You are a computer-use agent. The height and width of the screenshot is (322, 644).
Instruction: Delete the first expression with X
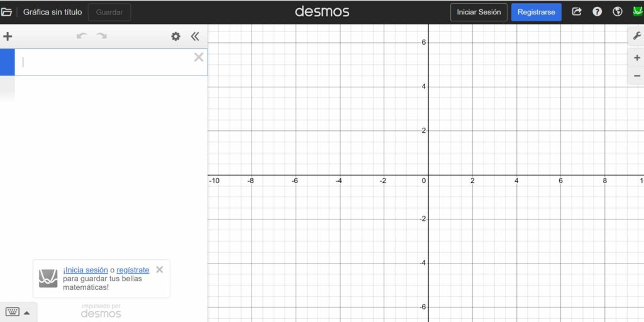coord(199,57)
